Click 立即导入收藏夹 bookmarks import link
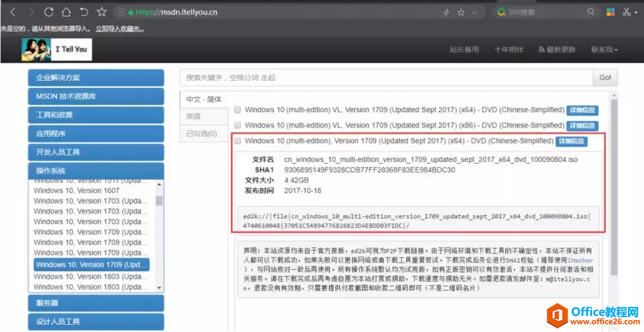The image size is (644, 332). click(119, 29)
